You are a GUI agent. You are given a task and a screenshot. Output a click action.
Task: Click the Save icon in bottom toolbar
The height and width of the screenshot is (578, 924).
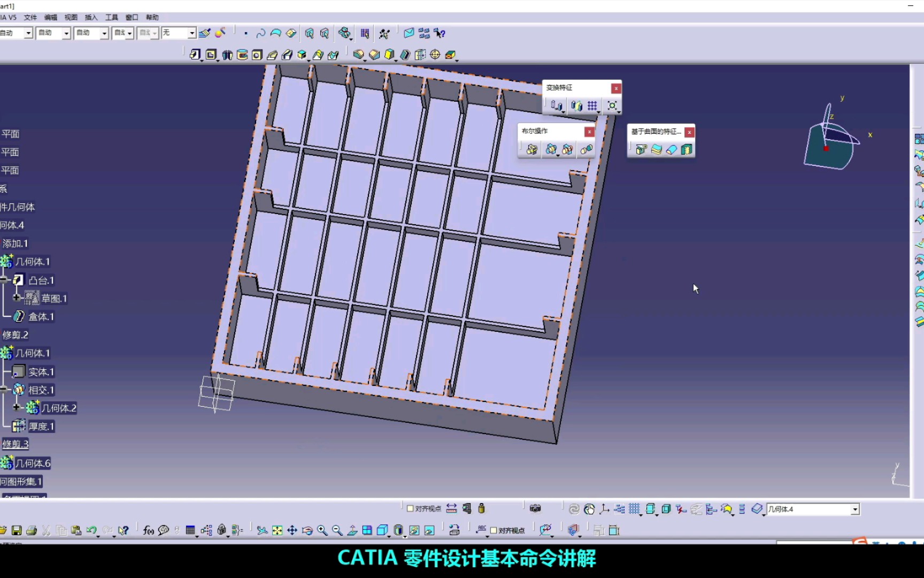(17, 530)
